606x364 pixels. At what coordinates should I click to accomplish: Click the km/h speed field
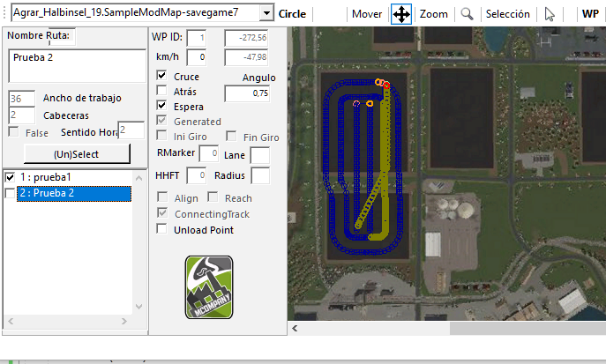click(x=197, y=57)
